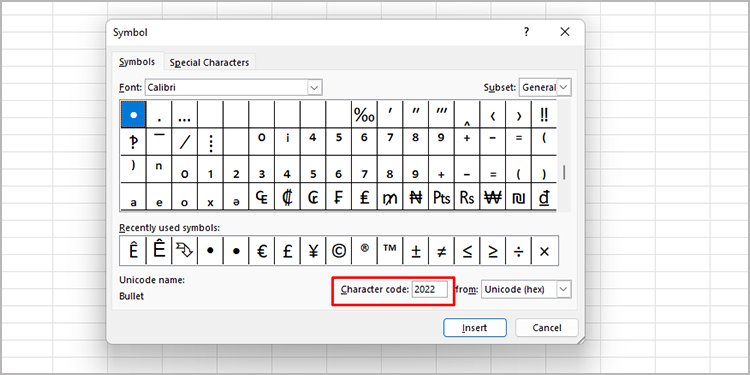Pick the subscript 2 symbol

236,169
